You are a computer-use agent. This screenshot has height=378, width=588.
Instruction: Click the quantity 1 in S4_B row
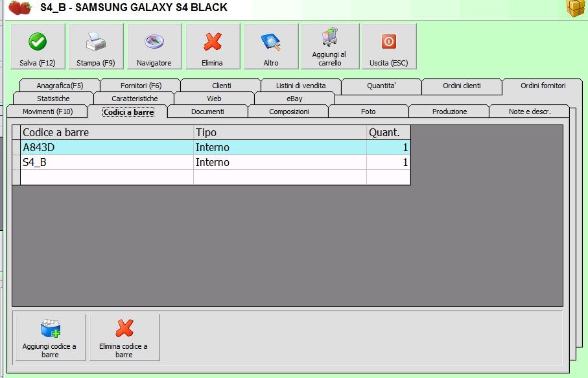pos(388,162)
